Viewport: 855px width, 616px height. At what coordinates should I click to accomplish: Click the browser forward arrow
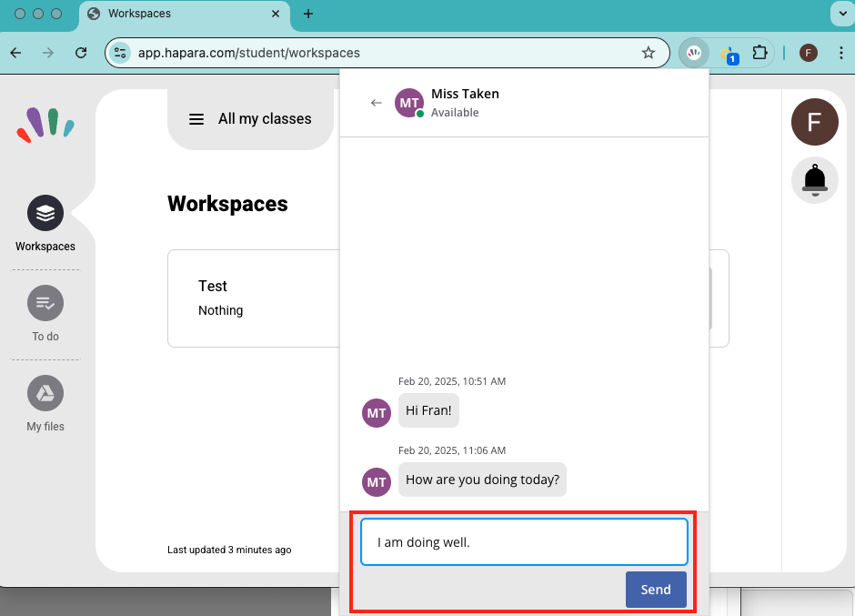[x=48, y=53]
